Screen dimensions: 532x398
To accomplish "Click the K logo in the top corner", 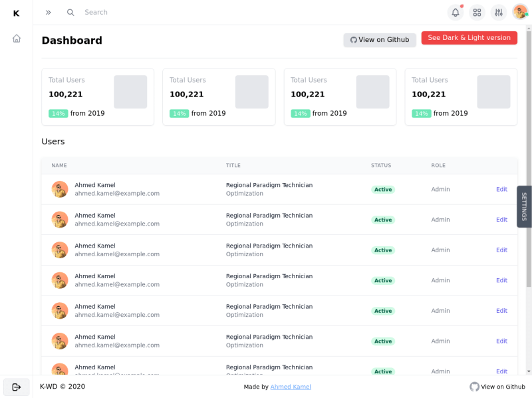I will 16,12.
